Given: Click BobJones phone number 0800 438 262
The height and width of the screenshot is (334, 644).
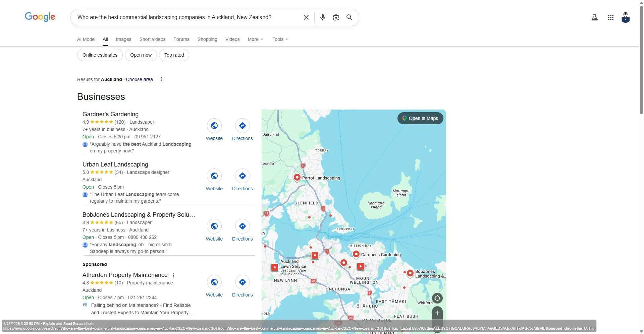Looking at the screenshot, I should 142,237.
